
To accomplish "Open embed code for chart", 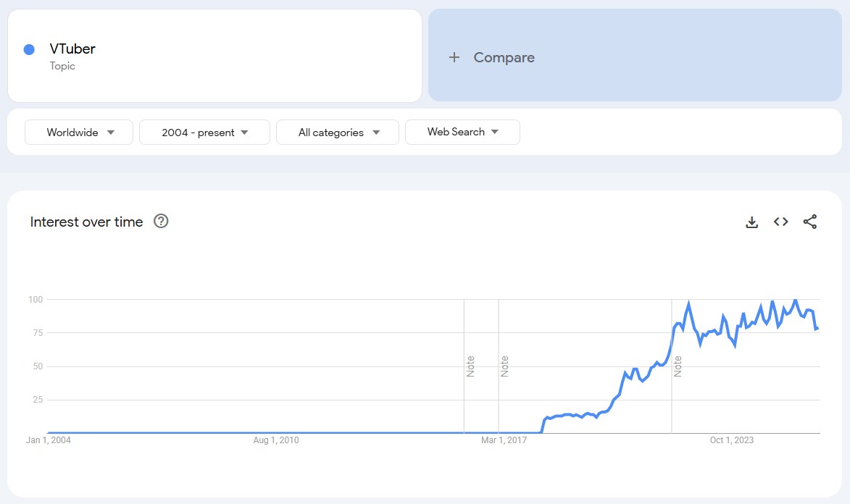I will tap(780, 222).
